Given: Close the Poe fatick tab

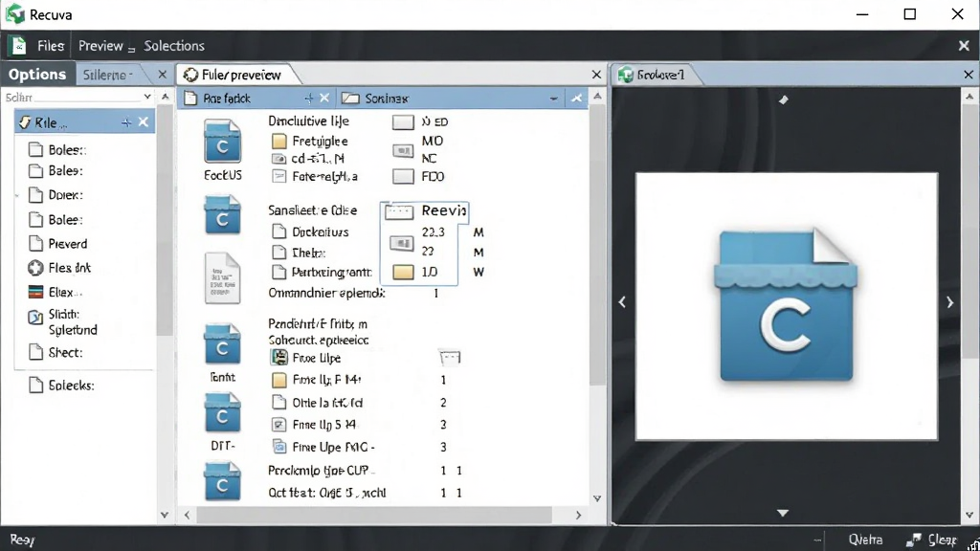Looking at the screenshot, I should 324,99.
